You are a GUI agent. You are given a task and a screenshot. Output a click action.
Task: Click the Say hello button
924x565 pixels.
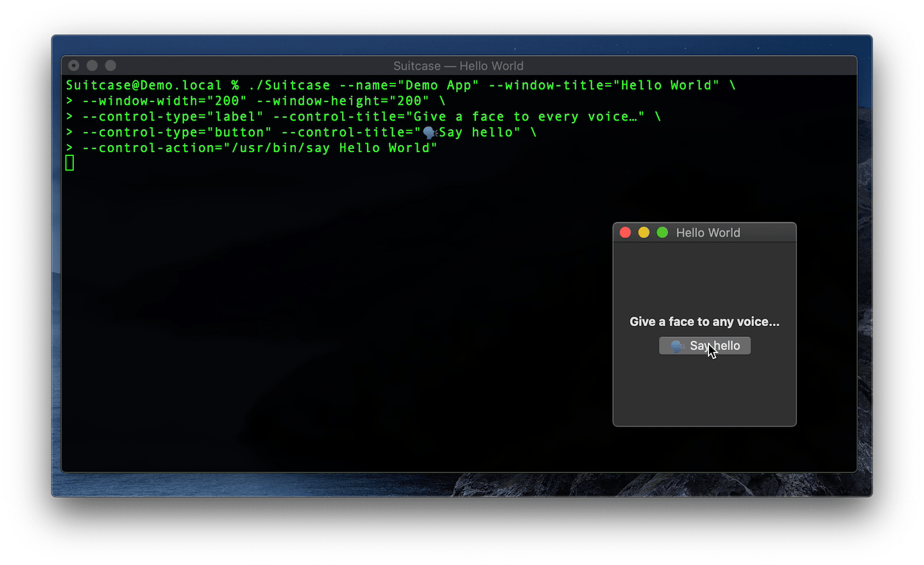(705, 345)
